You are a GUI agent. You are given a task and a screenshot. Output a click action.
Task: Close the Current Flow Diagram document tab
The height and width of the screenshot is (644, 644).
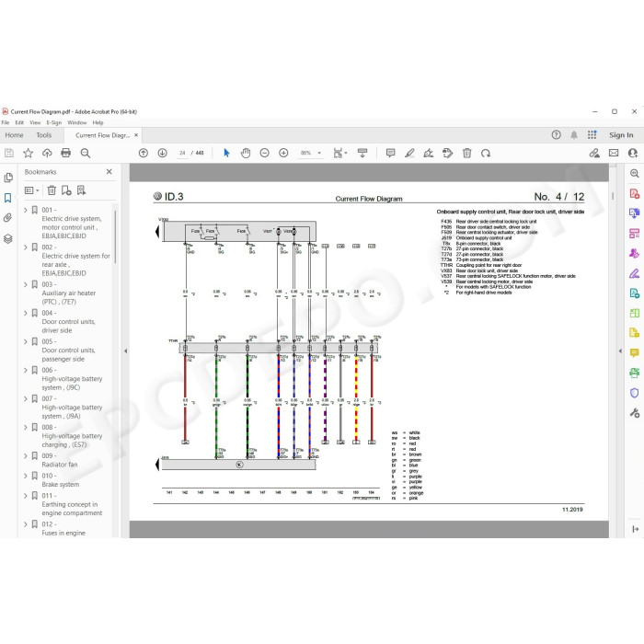point(136,134)
